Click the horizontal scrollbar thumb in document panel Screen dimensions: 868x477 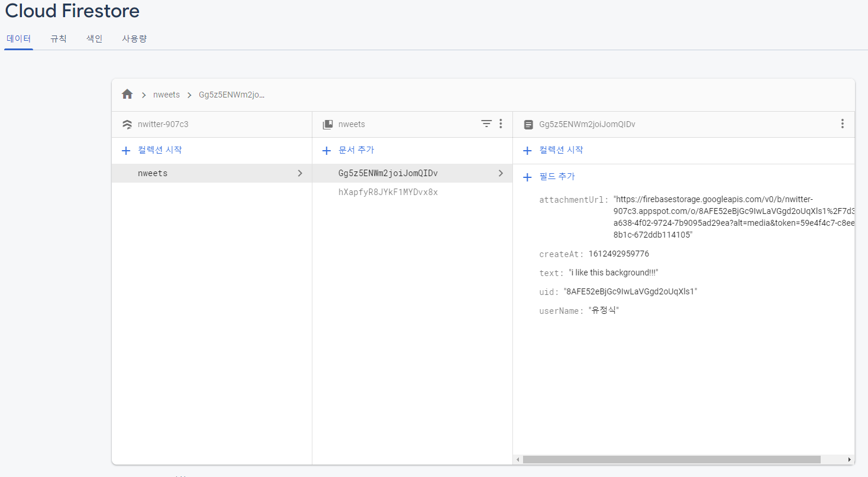coord(672,459)
